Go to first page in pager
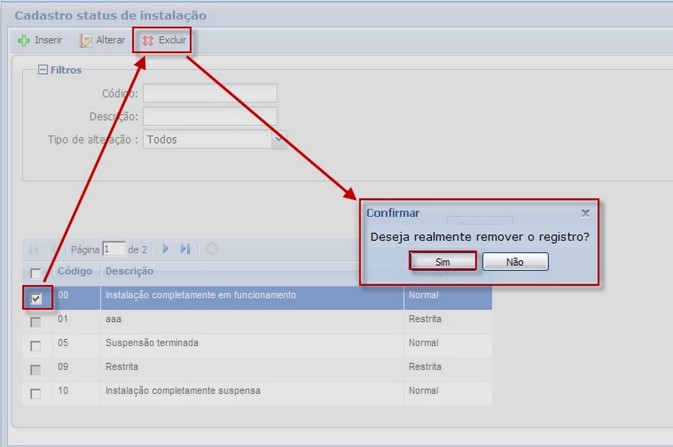Viewport: 673px width, 447px height. coord(34,249)
